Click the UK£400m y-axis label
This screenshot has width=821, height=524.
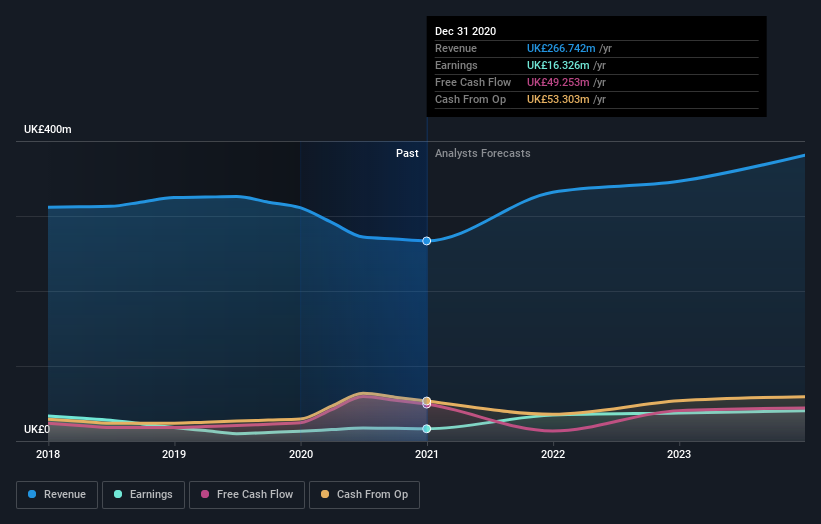48,129
